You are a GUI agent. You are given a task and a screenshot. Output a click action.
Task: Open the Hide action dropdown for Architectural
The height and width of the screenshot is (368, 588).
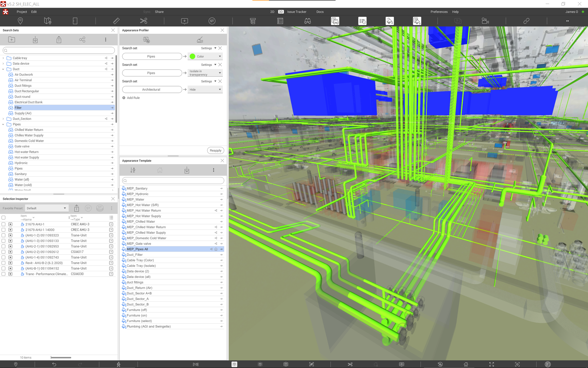[x=205, y=89]
